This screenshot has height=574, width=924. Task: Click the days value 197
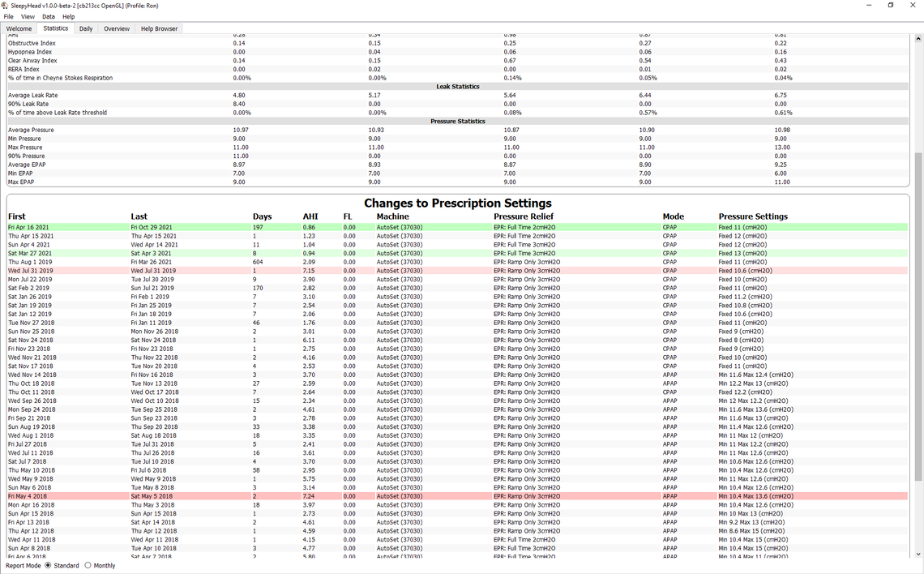coord(258,227)
